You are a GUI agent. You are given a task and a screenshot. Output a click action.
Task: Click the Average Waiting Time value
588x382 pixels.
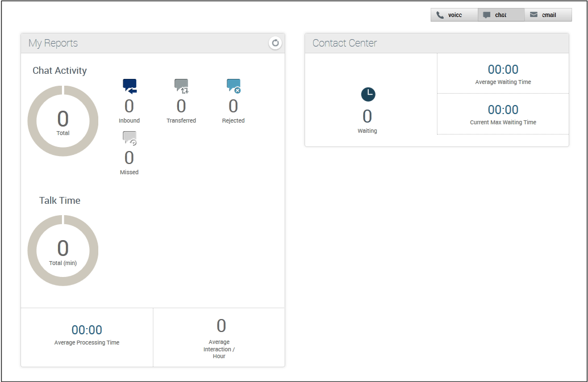click(503, 70)
